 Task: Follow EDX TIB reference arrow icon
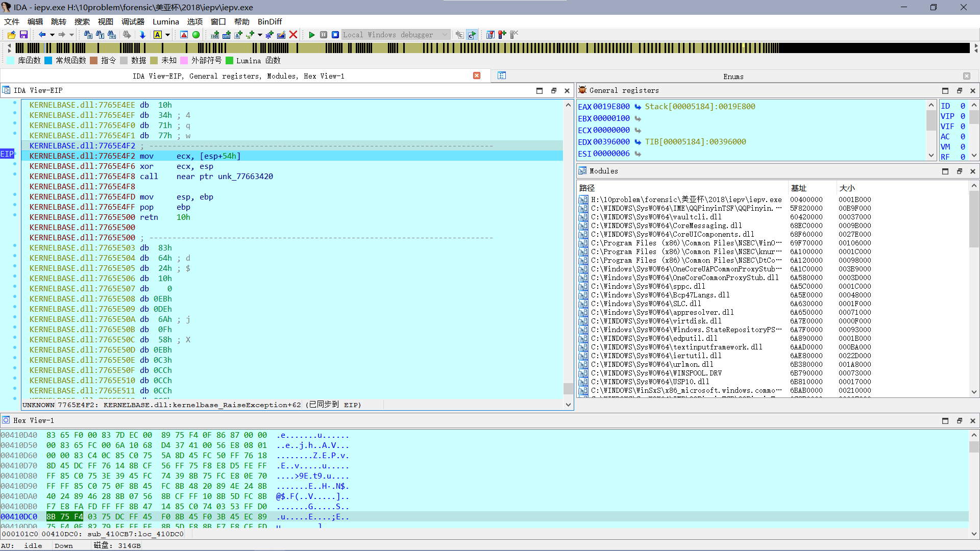coord(638,142)
